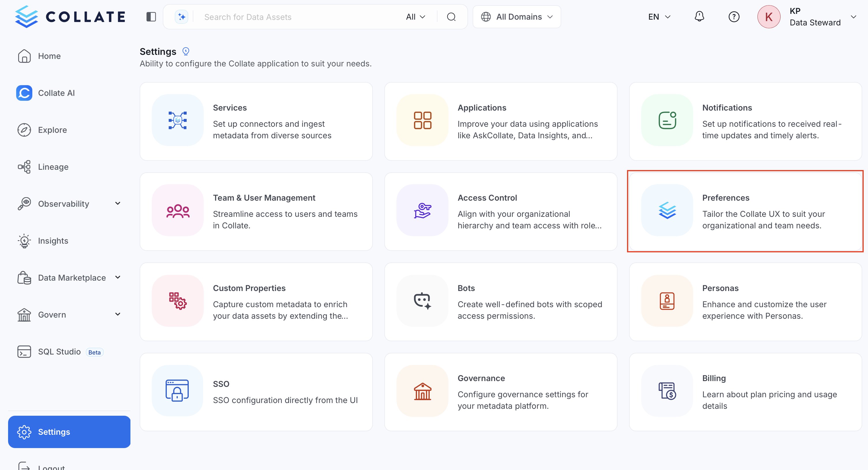This screenshot has height=470, width=868.
Task: Open the Applications card title
Action: 482,108
